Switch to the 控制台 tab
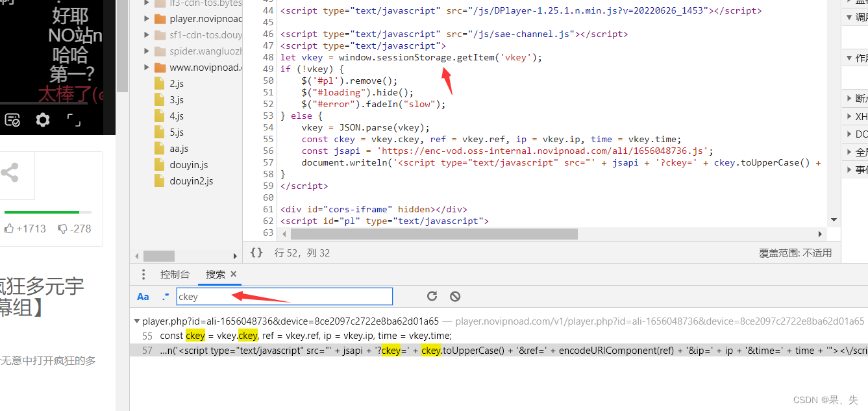The height and width of the screenshot is (411, 868). pyautogui.click(x=175, y=274)
